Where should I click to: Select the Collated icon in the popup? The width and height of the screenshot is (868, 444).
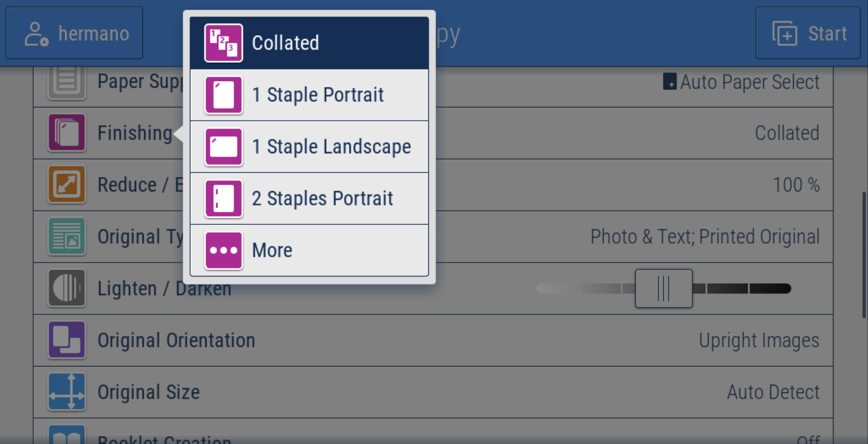coord(223,43)
